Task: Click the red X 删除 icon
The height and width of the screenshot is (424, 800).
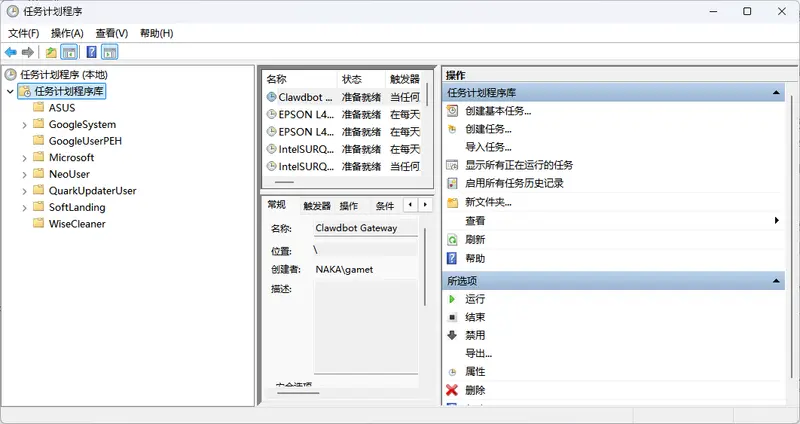Action: 452,390
